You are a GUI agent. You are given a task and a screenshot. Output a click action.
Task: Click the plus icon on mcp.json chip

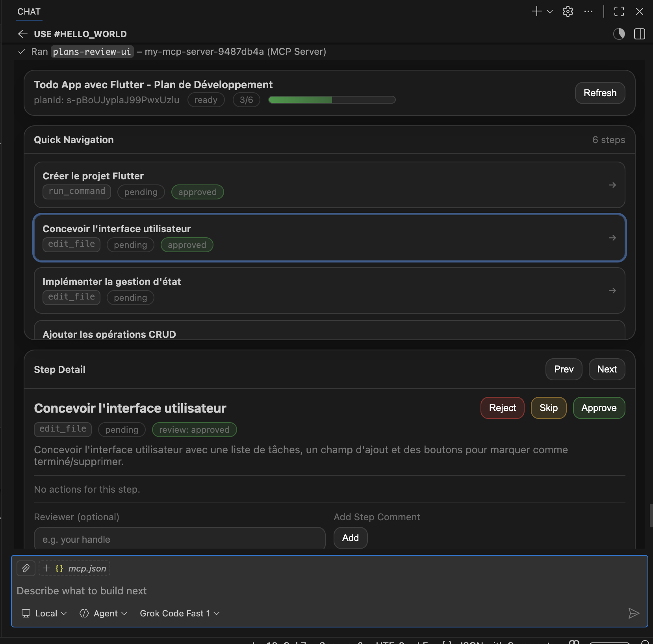46,568
